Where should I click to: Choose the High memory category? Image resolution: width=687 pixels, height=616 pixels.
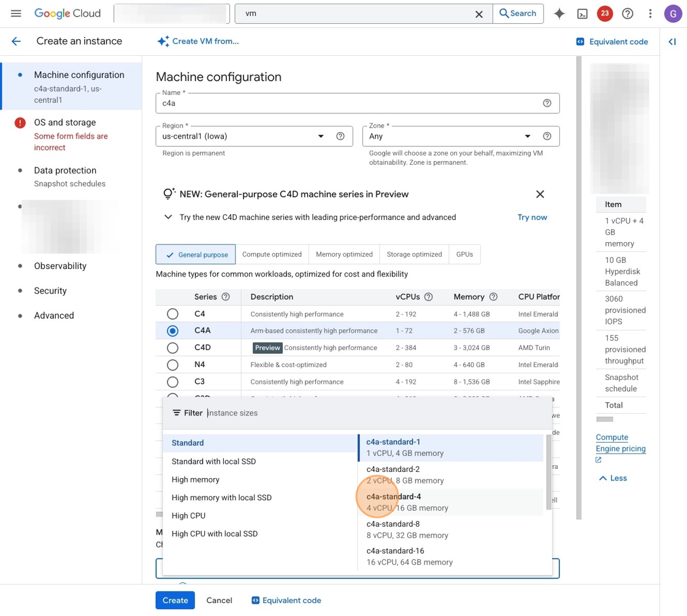coord(260,480)
